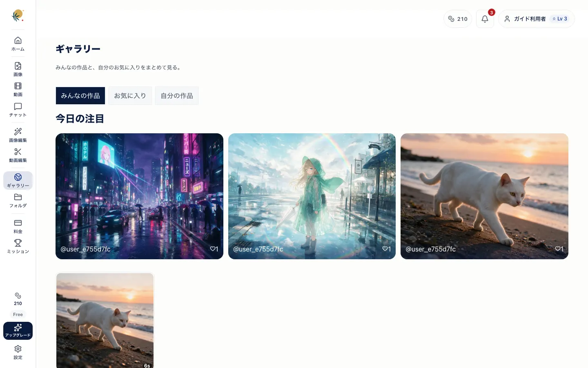Open フォルダ in the sidebar
Image resolution: width=588 pixels, height=368 pixels.
pyautogui.click(x=18, y=201)
